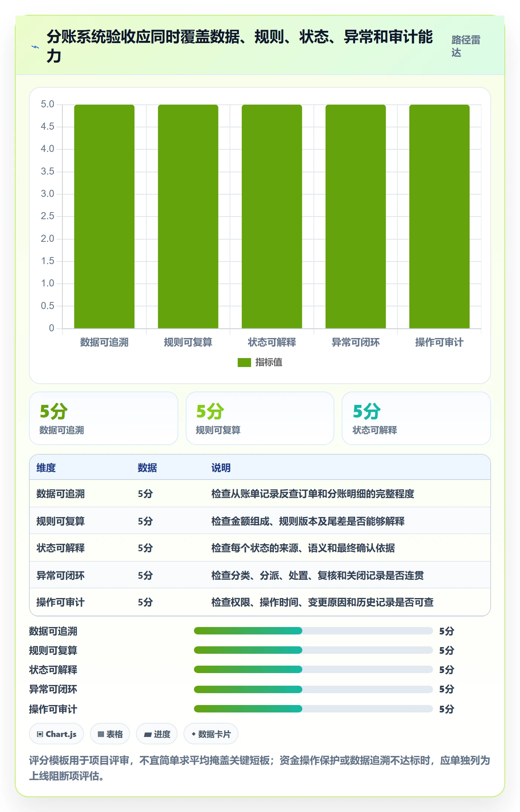520x812 pixels.
Task: Click the 进度 tag chip
Action: click(x=157, y=734)
